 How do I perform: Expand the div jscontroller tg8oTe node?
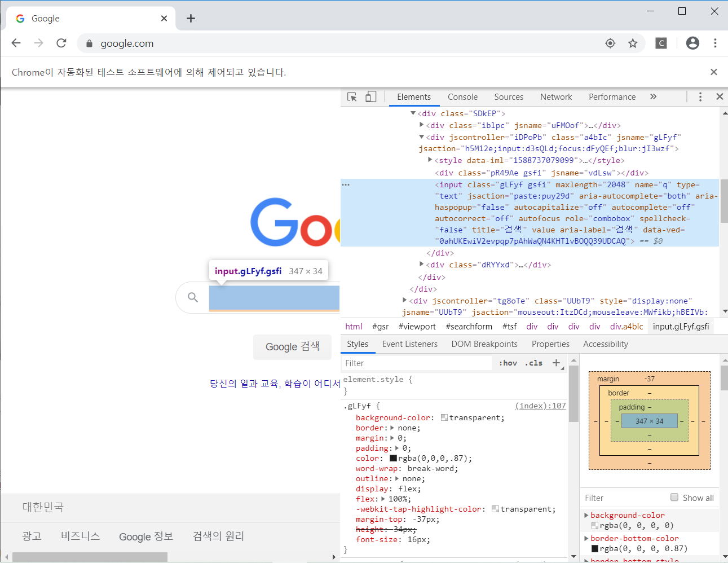click(405, 300)
